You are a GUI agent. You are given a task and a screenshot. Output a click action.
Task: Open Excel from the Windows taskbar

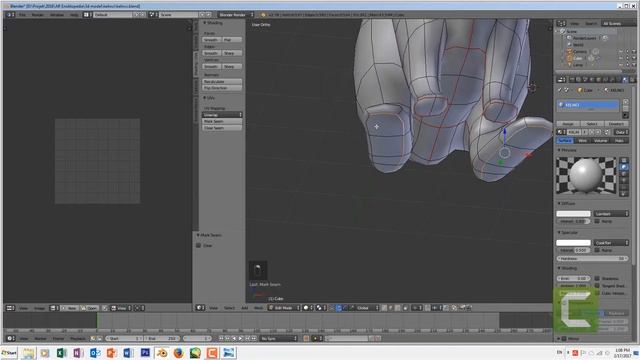click(x=62, y=353)
